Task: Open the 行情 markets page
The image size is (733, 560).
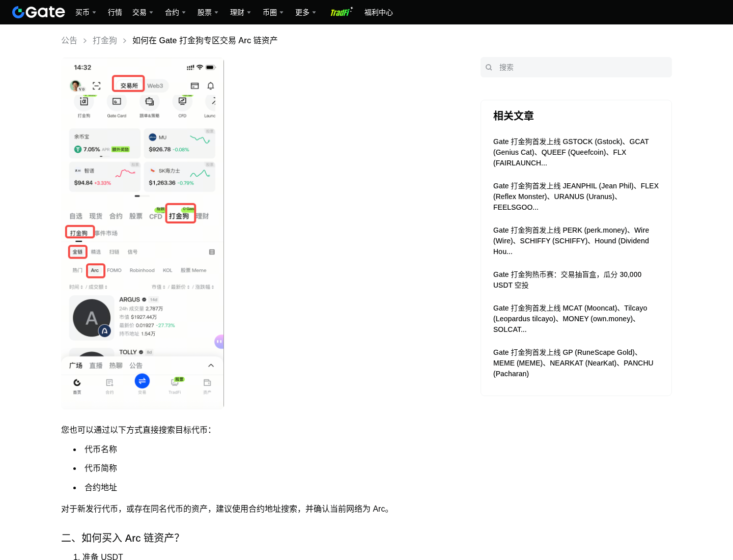Action: click(x=115, y=12)
